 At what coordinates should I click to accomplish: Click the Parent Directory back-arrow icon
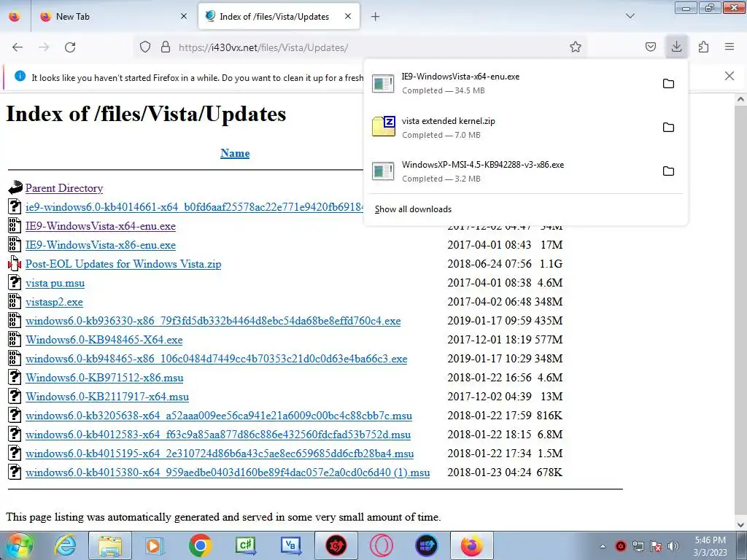(15, 187)
